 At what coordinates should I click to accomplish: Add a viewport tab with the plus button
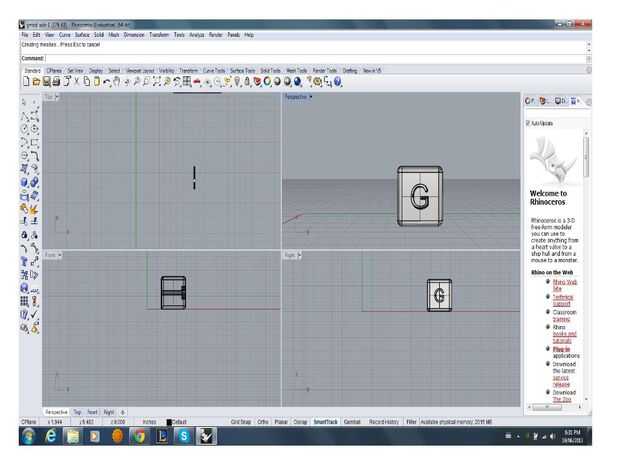[x=123, y=412]
